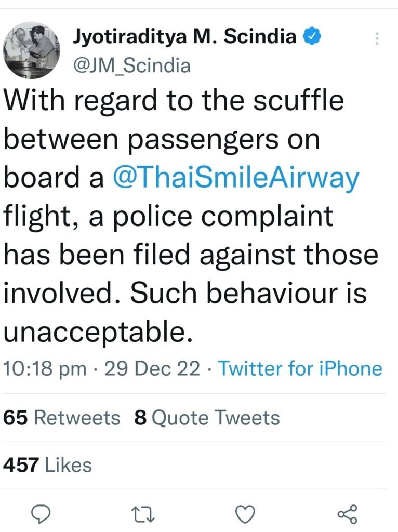View the 65 Retweets list
The width and height of the screenshot is (398, 532).
62,418
